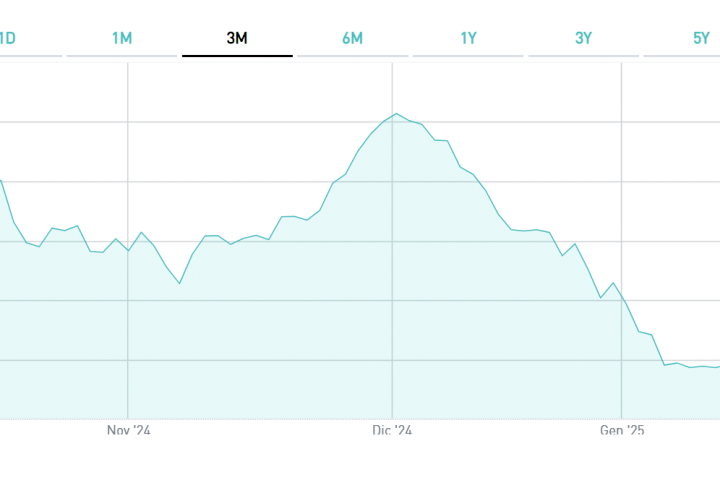Click the line's starting point at left edge
The width and height of the screenshot is (720, 480).
(2, 181)
